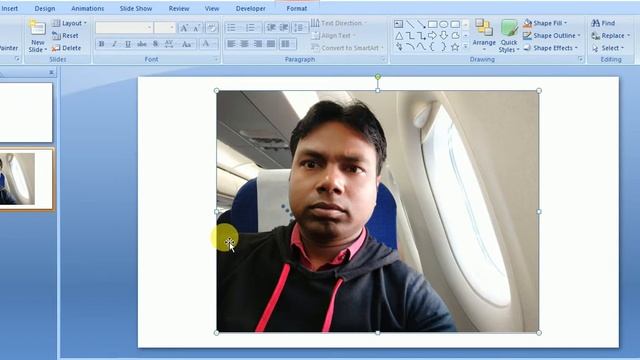The width and height of the screenshot is (640, 360).
Task: Open the Line Spacing dropdown
Action: point(300,28)
